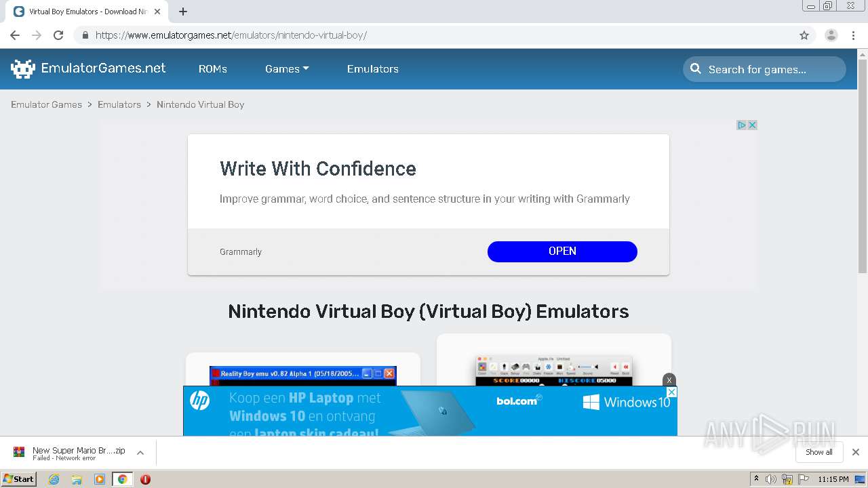This screenshot has height=488, width=868.
Task: Click the Windows 10 logo in banner
Action: 627,403
